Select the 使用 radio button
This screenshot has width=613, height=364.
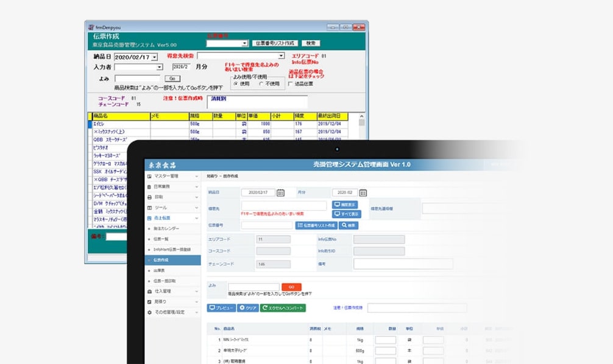(236, 84)
